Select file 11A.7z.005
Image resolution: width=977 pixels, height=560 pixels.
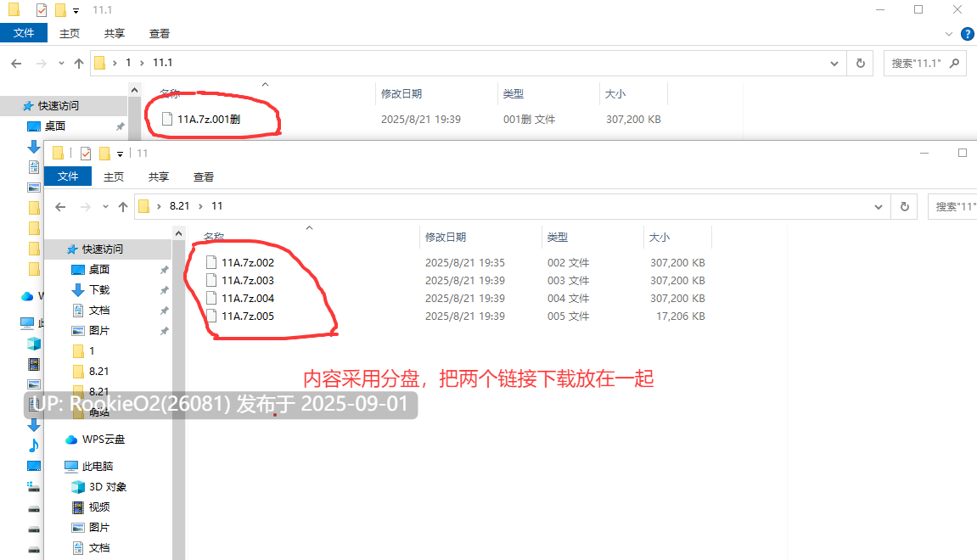(x=247, y=316)
